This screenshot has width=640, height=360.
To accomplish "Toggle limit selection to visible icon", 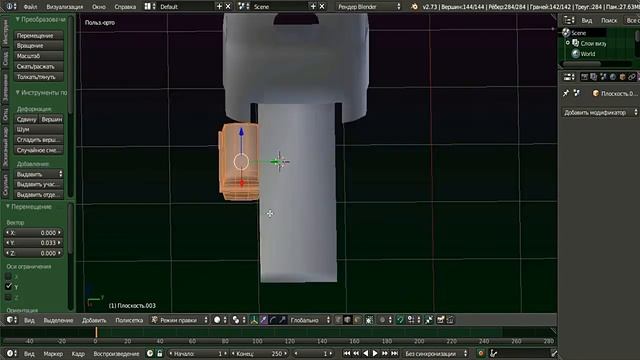I will click(x=369, y=320).
